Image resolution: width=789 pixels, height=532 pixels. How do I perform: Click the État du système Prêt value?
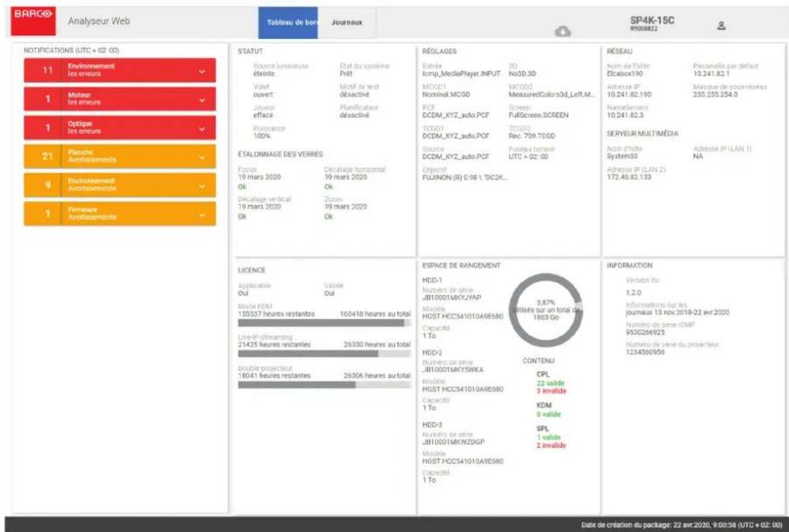(346, 73)
